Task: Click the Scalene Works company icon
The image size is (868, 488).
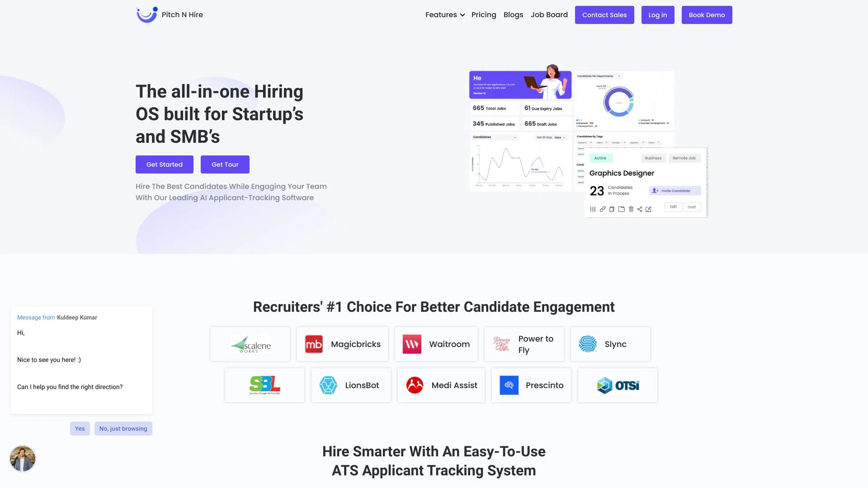Action: pos(250,344)
